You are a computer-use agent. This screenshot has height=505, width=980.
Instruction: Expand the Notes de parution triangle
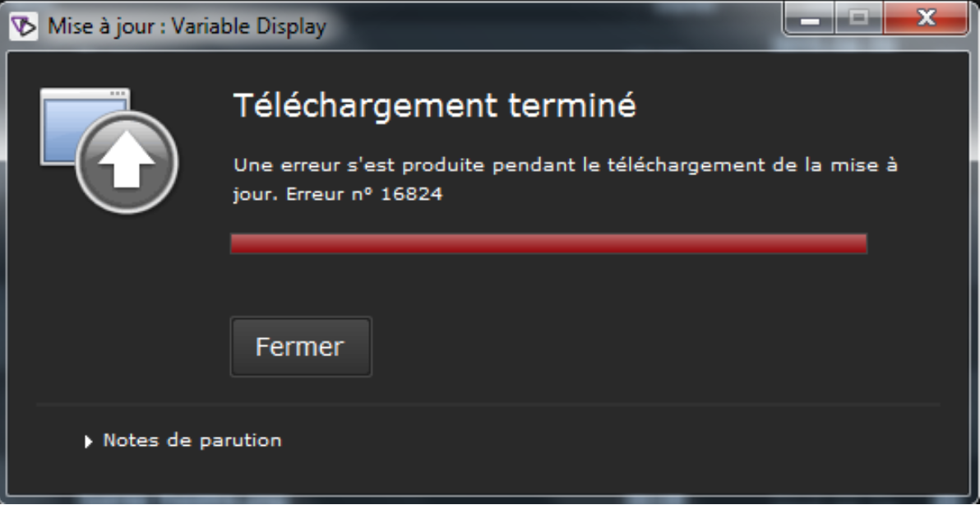88,442
